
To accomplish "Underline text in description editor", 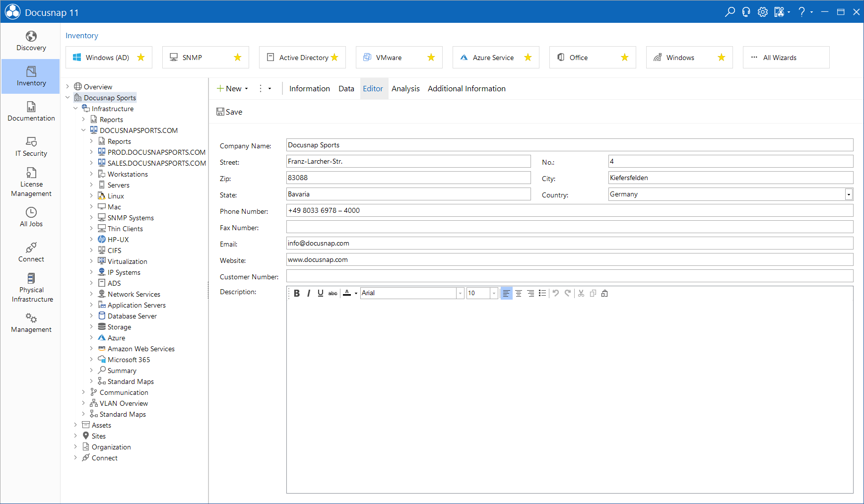I will click(321, 293).
